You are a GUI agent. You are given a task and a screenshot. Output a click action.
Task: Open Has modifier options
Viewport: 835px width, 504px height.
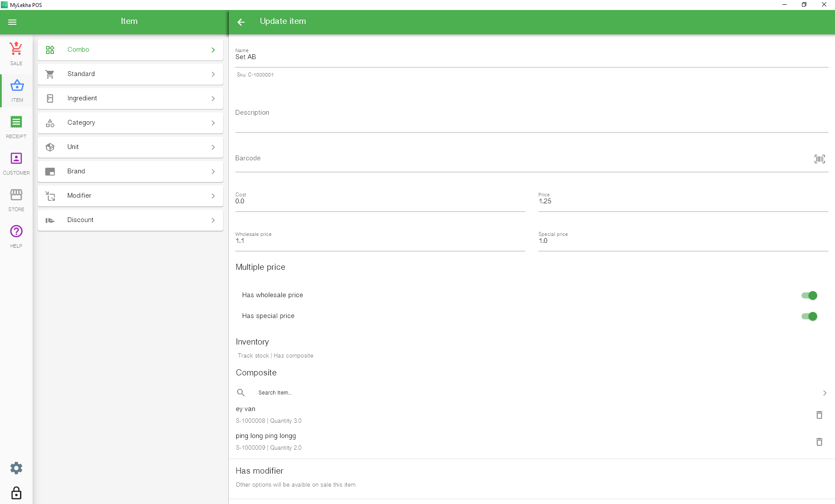coord(531,477)
